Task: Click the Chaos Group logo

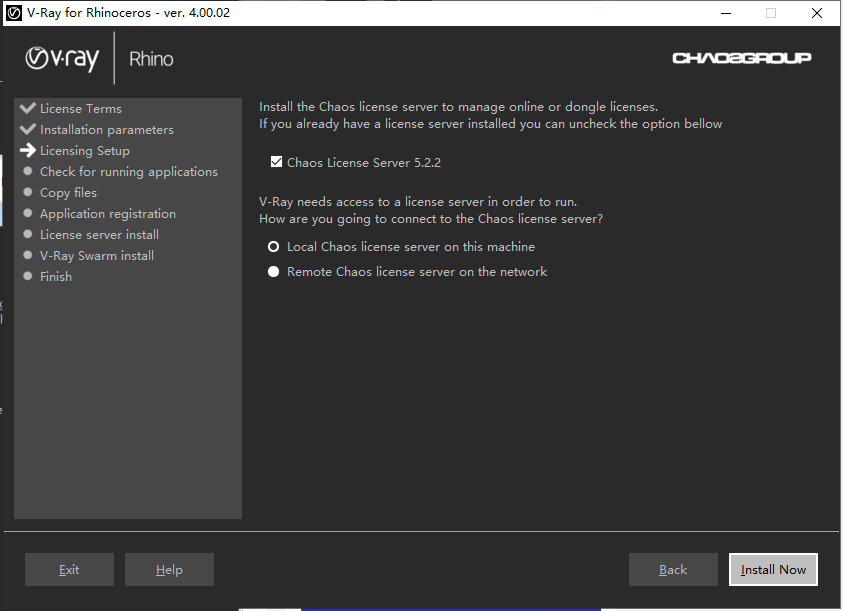Action: [x=742, y=58]
